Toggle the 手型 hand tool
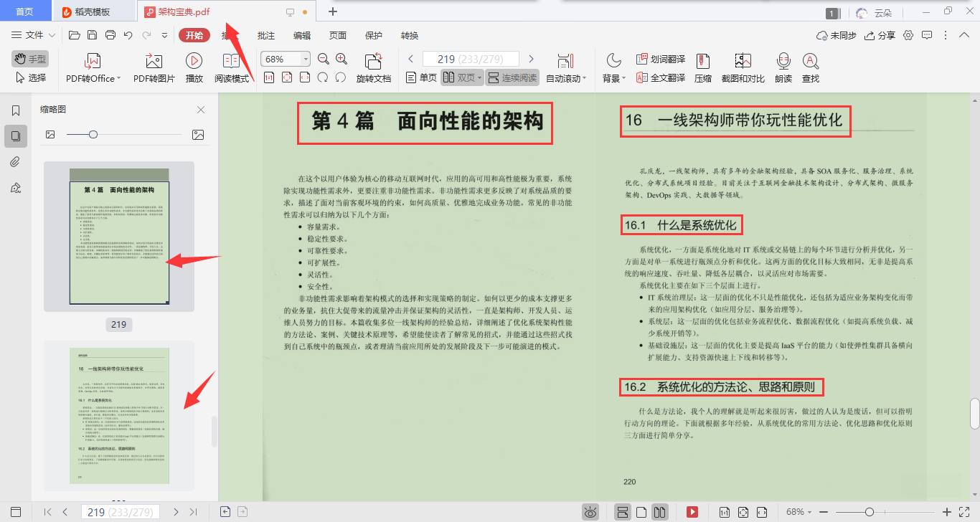The height and width of the screenshot is (522, 980). (29, 59)
